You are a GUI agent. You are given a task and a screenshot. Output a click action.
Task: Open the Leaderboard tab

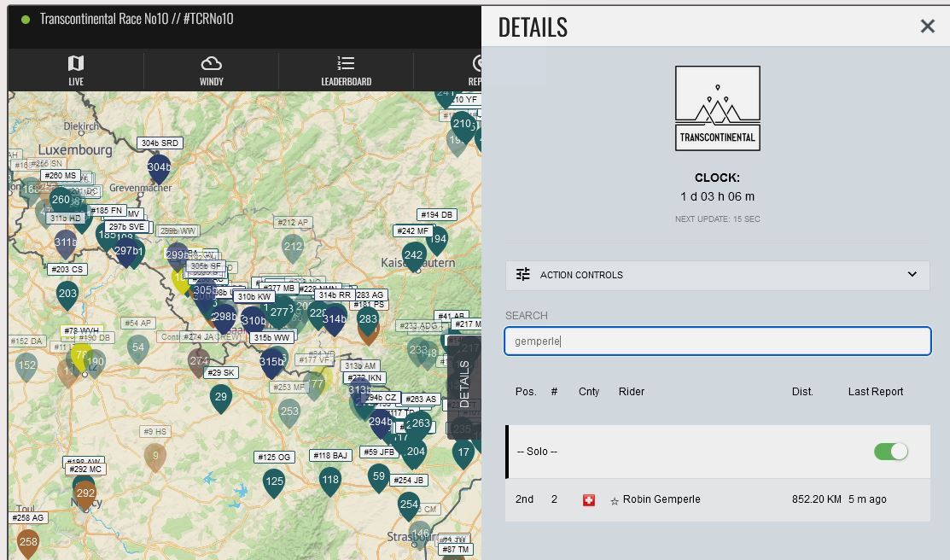[346, 70]
